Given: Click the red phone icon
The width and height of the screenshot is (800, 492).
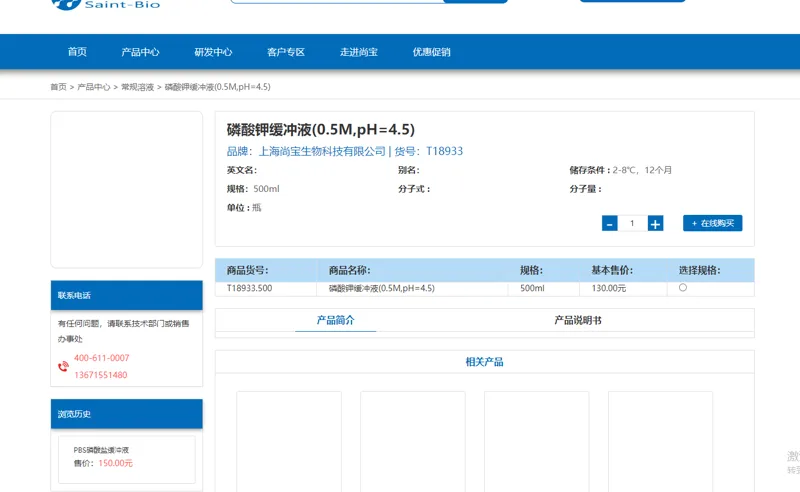Looking at the screenshot, I should [x=63, y=366].
